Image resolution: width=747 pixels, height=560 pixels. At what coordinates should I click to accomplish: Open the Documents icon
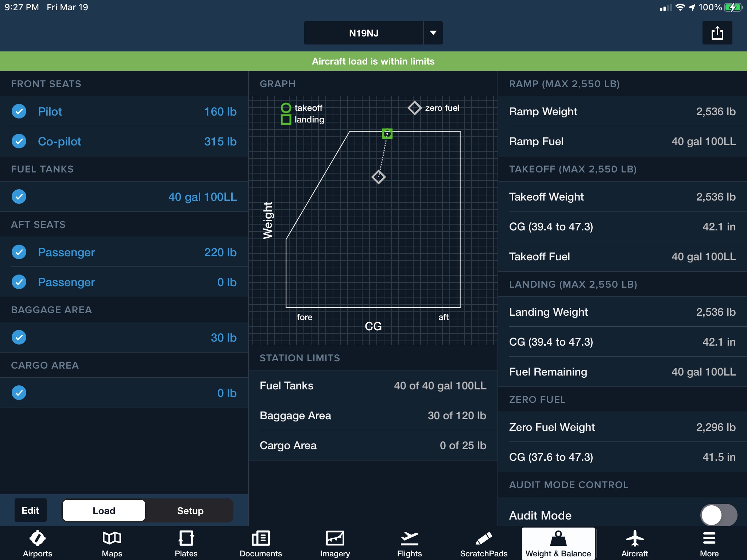(x=260, y=538)
